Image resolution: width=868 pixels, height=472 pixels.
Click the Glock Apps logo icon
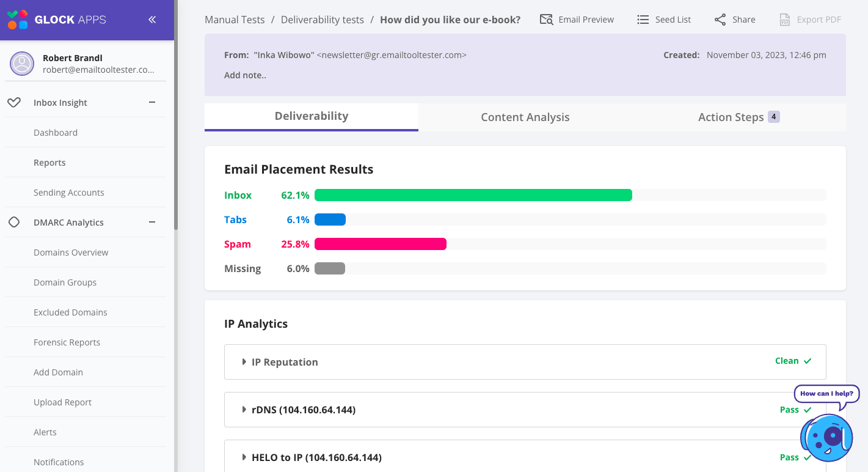pos(17,20)
